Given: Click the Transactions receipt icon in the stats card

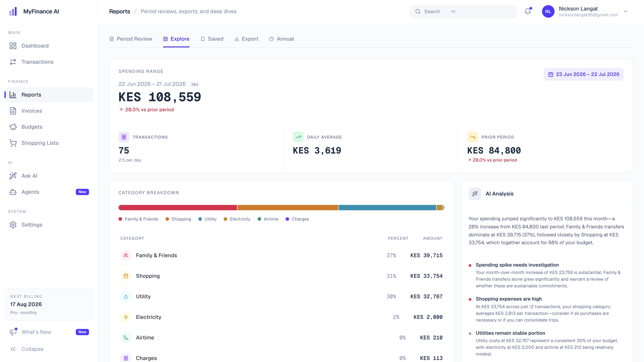Looking at the screenshot, I should tap(124, 137).
